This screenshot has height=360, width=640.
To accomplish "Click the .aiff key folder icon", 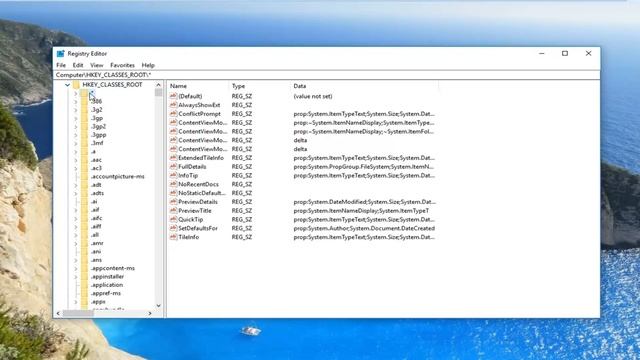I will point(84,226).
